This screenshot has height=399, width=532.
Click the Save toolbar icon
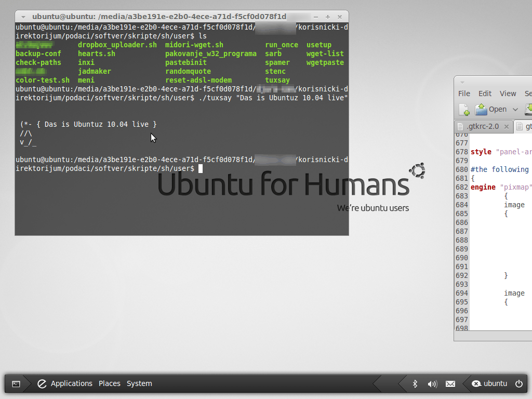tap(529, 110)
